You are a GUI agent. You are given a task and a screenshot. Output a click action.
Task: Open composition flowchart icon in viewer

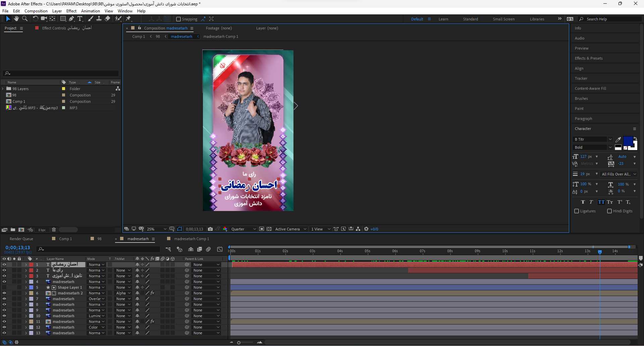[x=358, y=229]
